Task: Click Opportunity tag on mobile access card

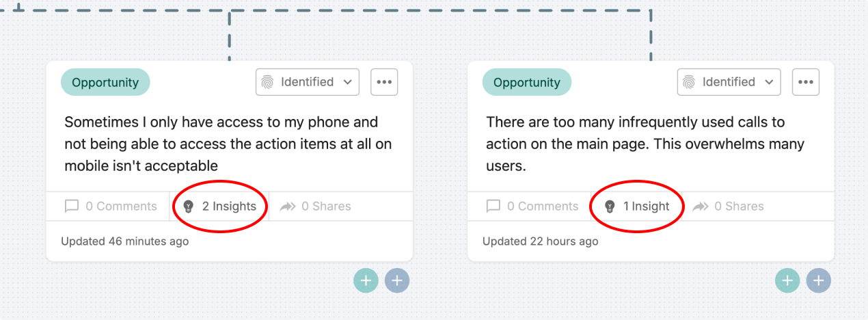Action: pos(105,82)
